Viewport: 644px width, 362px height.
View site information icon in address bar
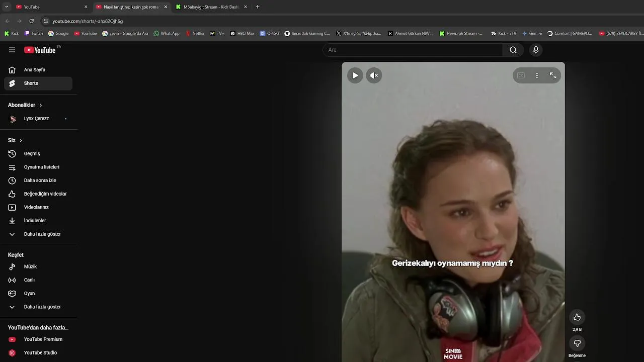pos(46,21)
